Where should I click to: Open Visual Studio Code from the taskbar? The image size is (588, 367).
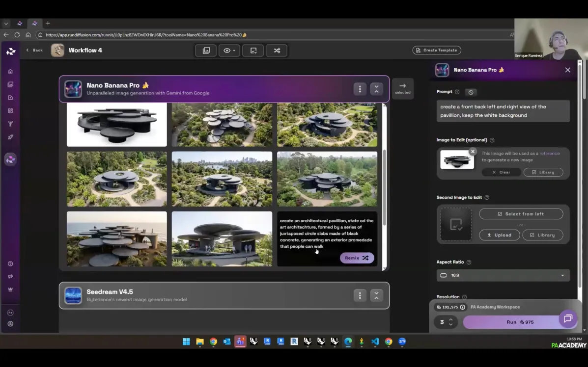(x=375, y=341)
